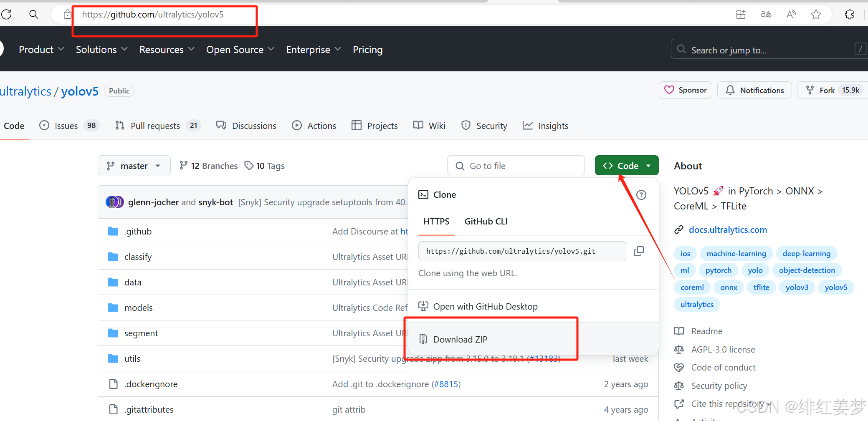Switch to the Pull requests tab
This screenshot has height=421, width=868.
pos(158,126)
